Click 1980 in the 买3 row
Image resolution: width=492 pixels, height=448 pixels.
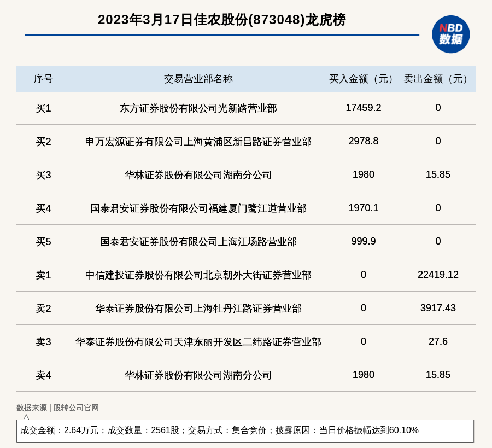[364, 174]
